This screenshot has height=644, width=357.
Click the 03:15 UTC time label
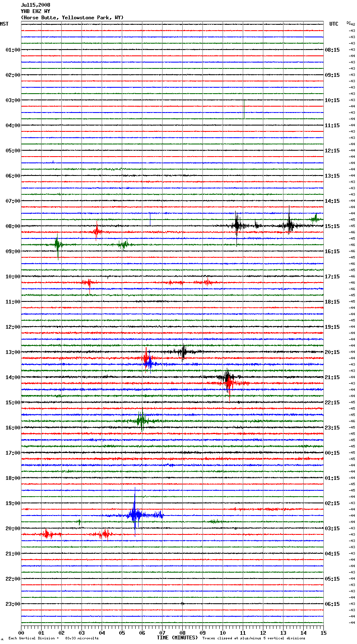point(332,529)
